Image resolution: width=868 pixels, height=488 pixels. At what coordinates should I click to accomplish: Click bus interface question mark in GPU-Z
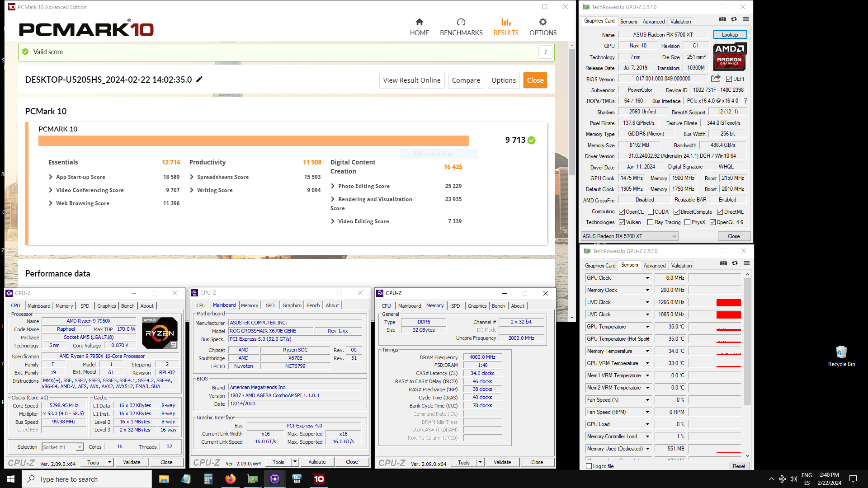(745, 101)
